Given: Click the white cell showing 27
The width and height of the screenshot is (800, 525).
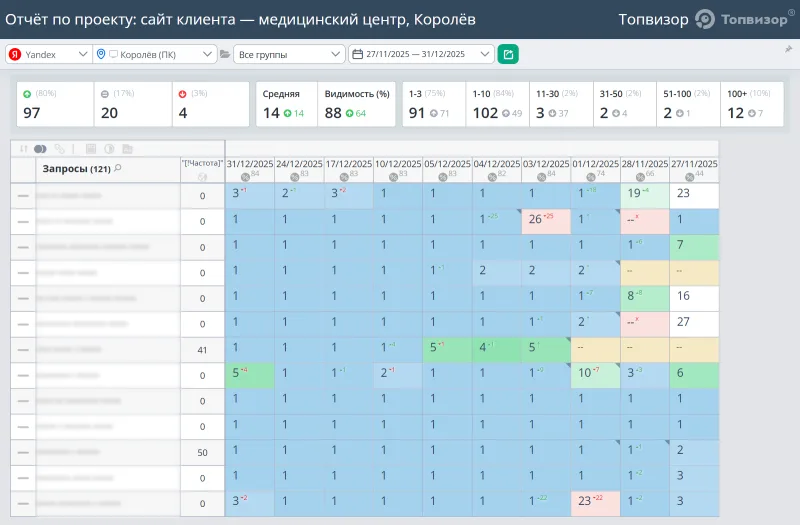Looking at the screenshot, I should tap(694, 324).
